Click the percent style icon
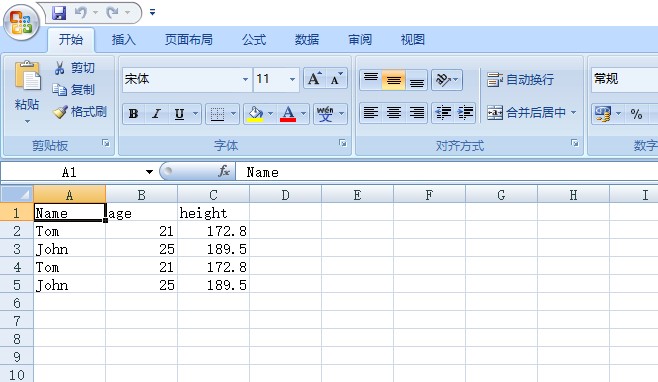Viewport: 658px width, 382px height. coord(636,113)
